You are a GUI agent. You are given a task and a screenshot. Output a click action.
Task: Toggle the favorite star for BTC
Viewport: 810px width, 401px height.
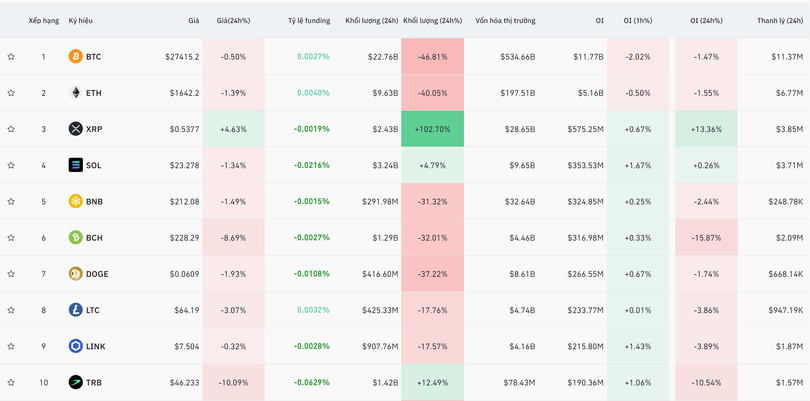(11, 57)
